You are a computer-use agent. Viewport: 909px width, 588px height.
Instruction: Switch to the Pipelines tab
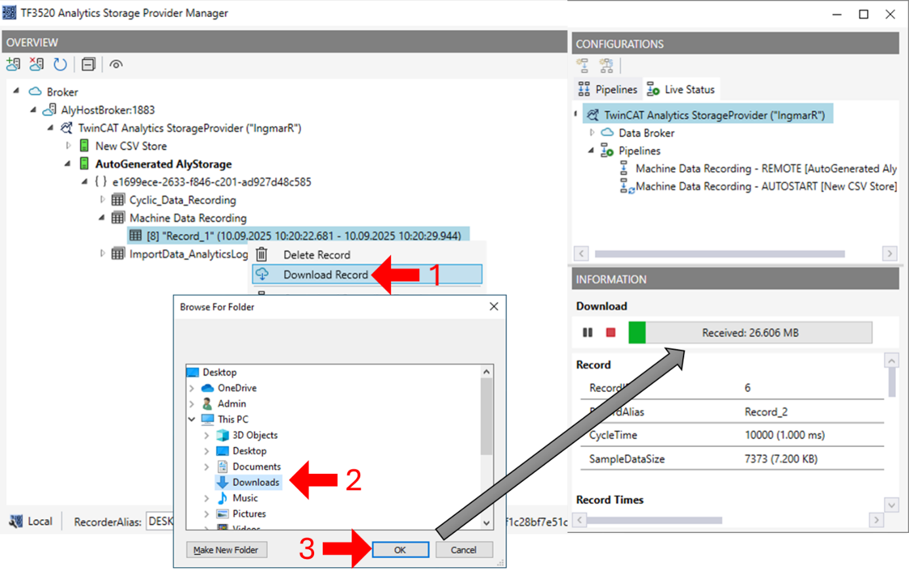pos(607,89)
